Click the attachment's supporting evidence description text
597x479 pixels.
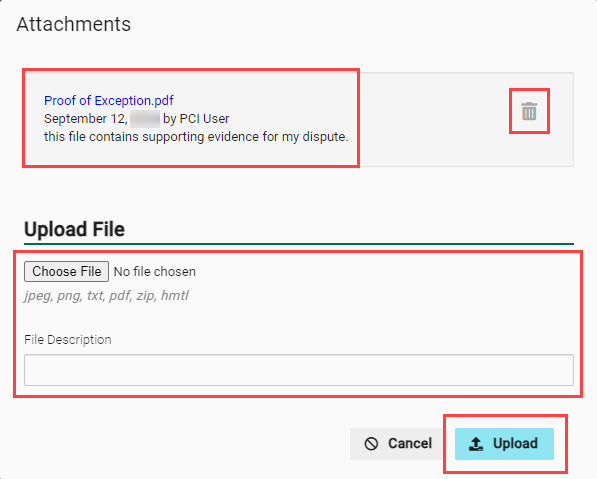coord(196,137)
